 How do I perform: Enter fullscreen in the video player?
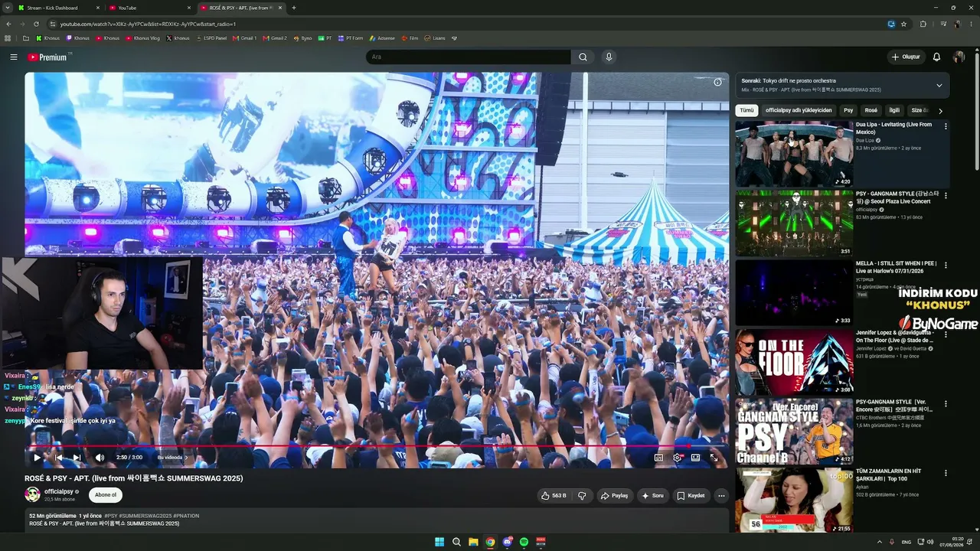[714, 458]
